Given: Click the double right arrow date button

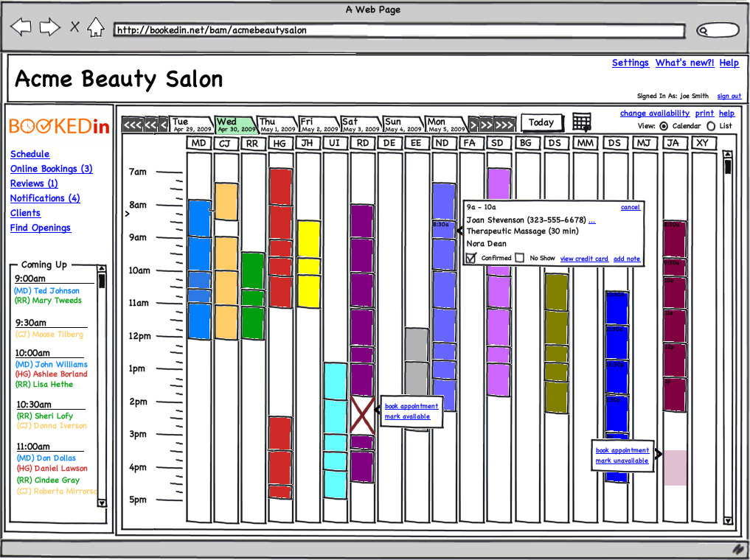Looking at the screenshot, I should coord(487,125).
